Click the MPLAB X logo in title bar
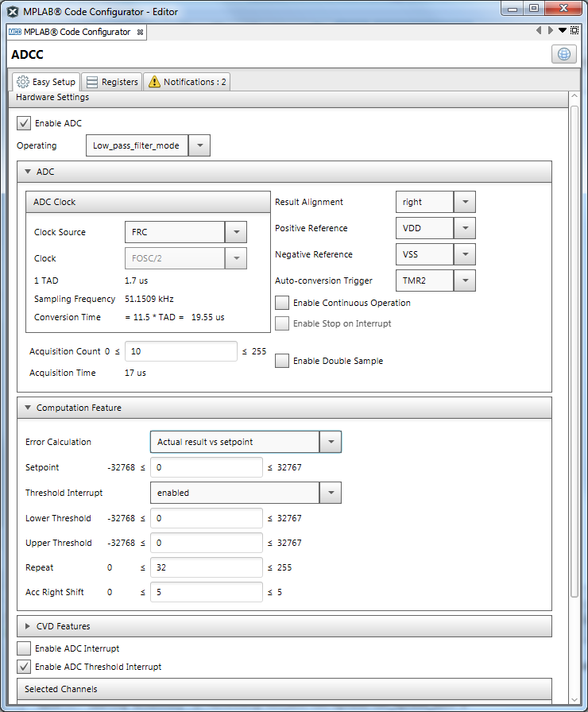588x712 pixels. point(13,12)
